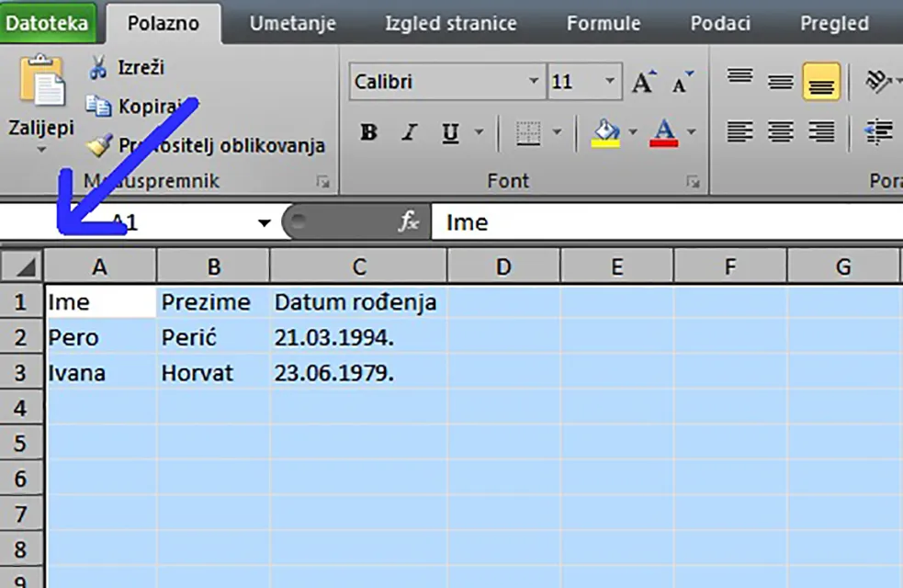This screenshot has height=588, width=903.
Task: Select column C header
Action: tap(359, 266)
